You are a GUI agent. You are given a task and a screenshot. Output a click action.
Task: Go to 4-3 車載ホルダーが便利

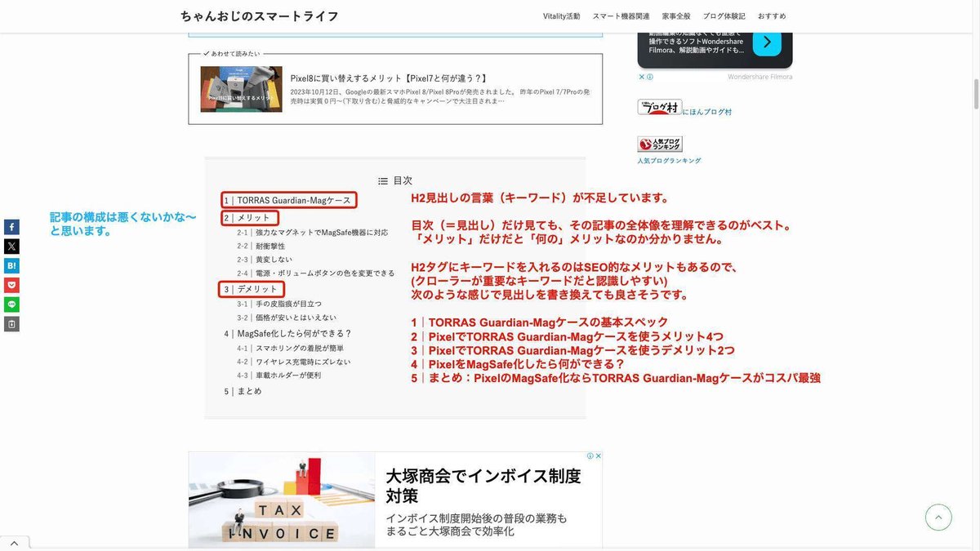(279, 375)
